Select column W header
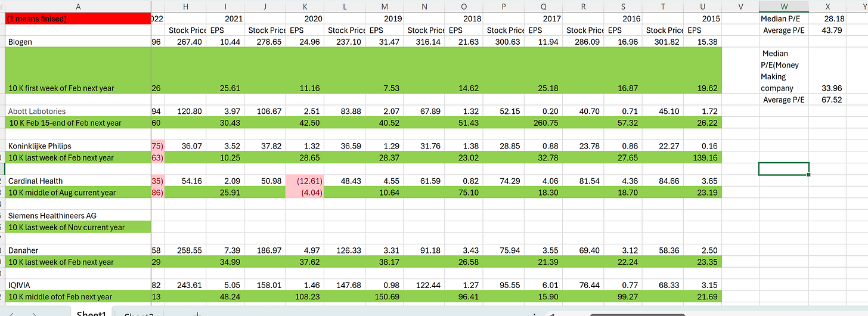 (783, 6)
